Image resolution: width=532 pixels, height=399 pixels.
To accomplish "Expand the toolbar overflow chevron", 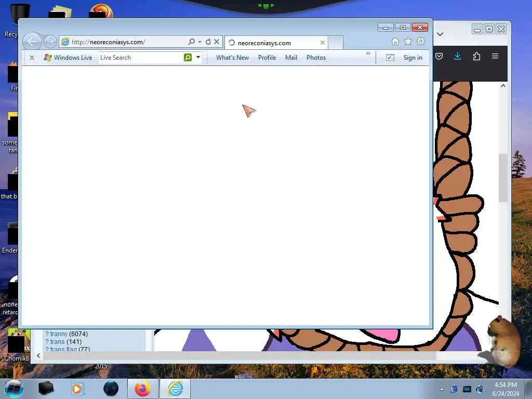I will click(x=368, y=54).
